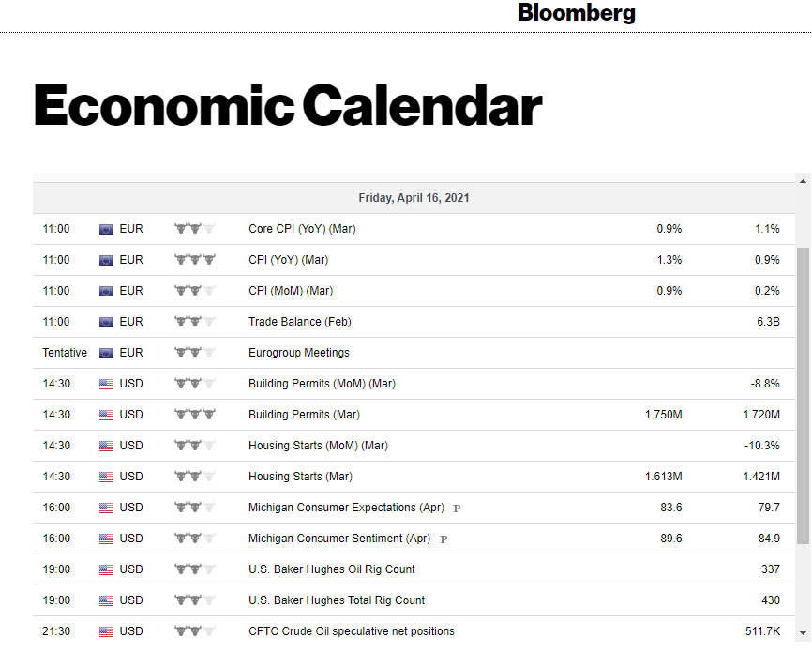The image size is (812, 653).
Task: Click the US flag beside Building Permits (Mar)
Action: (x=106, y=415)
